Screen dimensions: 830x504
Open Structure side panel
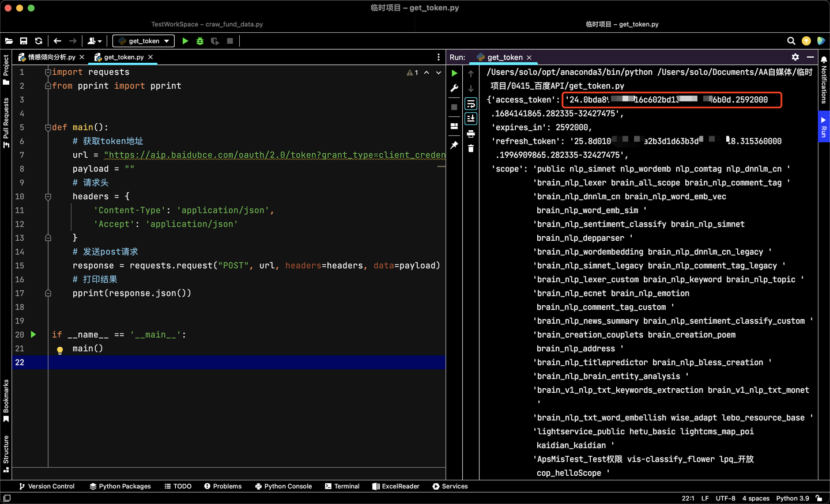6,454
